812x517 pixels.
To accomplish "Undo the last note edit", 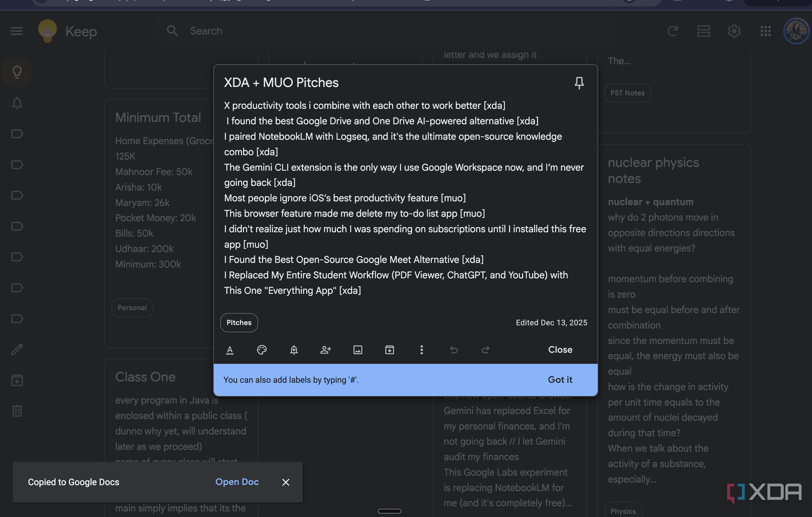I will 454,350.
